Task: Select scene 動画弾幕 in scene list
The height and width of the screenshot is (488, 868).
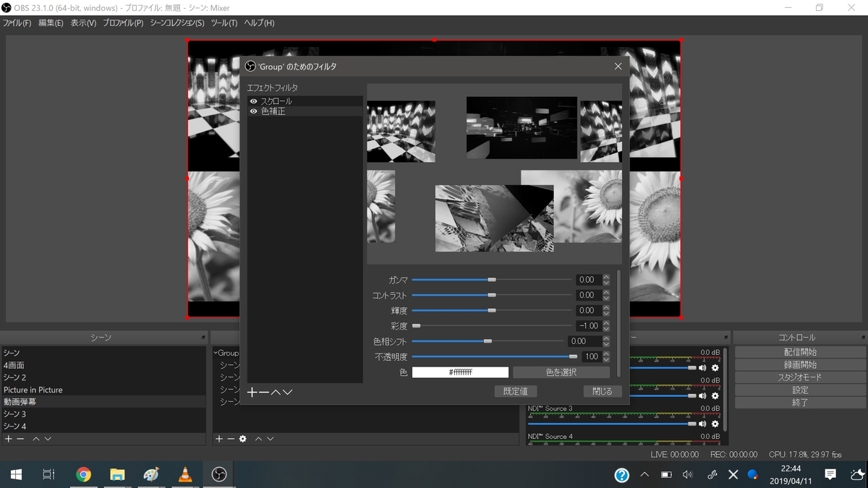Action: [103, 402]
